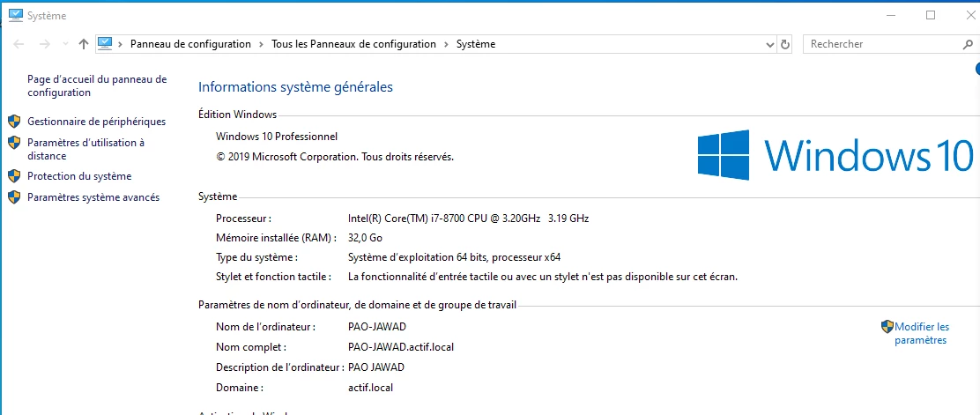The height and width of the screenshot is (415, 980).
Task: Click shield icon beside Modifier les paramètres
Action: (887, 327)
